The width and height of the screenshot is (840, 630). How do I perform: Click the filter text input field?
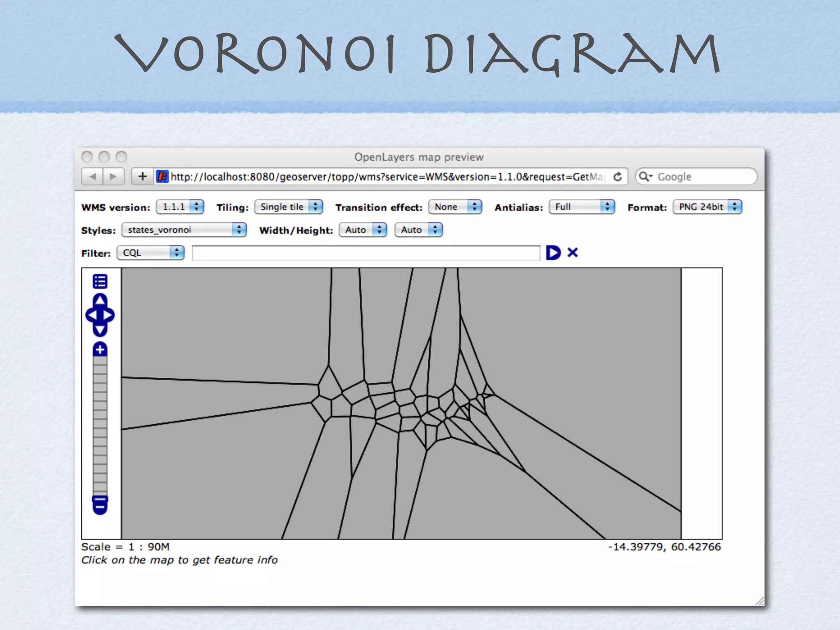(366, 253)
